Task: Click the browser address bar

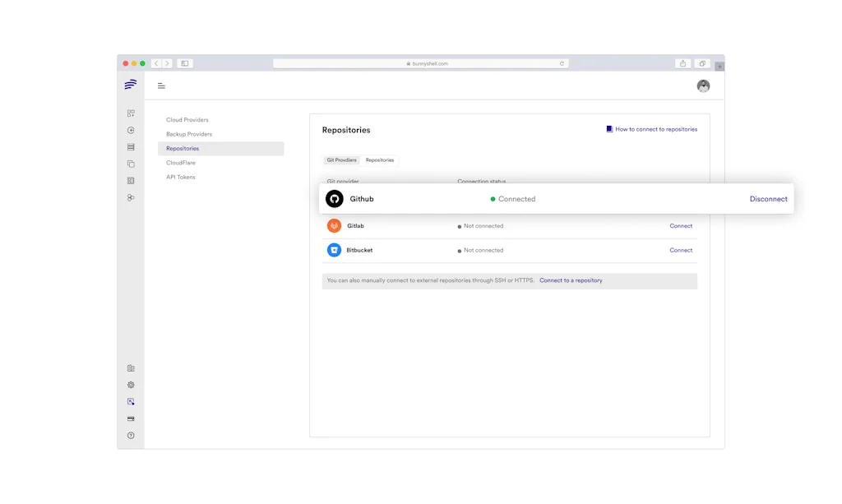Action: [x=419, y=63]
